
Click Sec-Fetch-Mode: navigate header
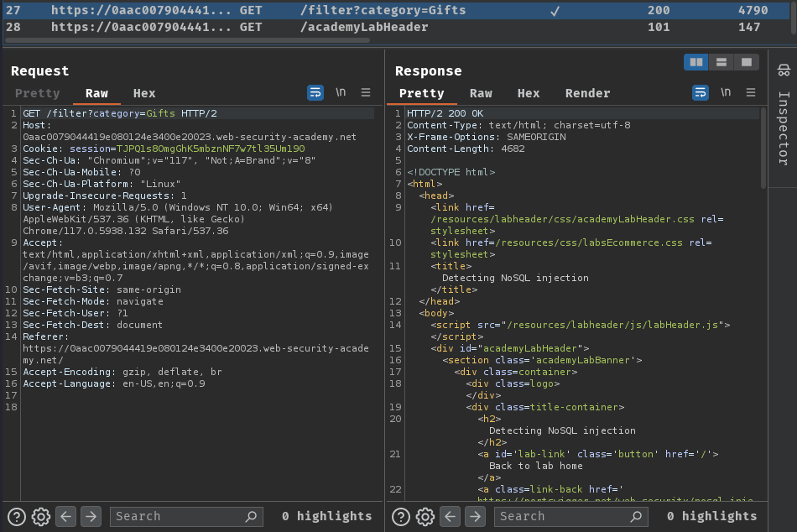point(93,301)
